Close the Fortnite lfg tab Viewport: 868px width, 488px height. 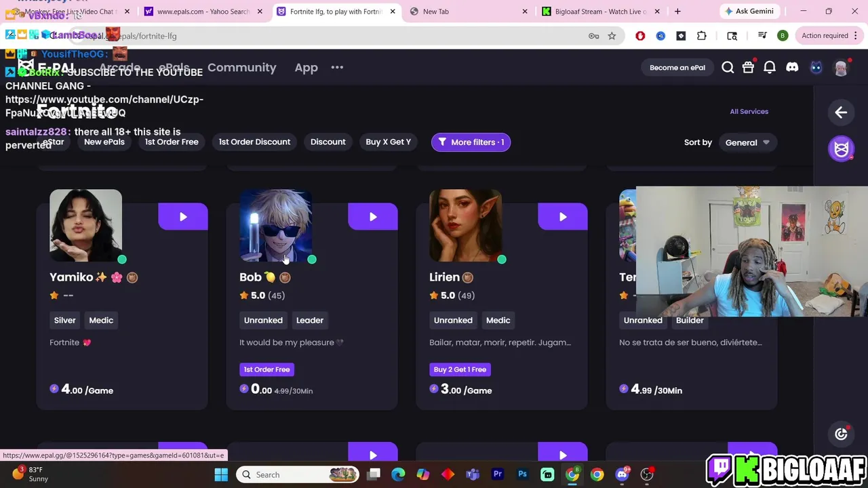pos(392,12)
